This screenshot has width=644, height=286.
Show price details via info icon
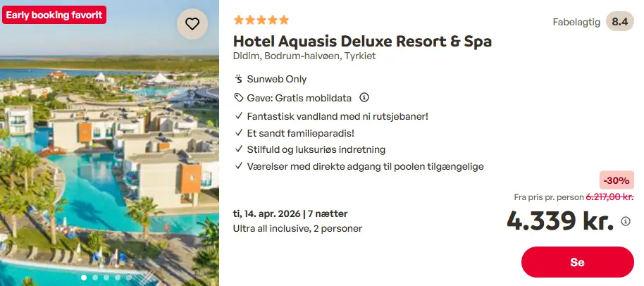pos(626,221)
